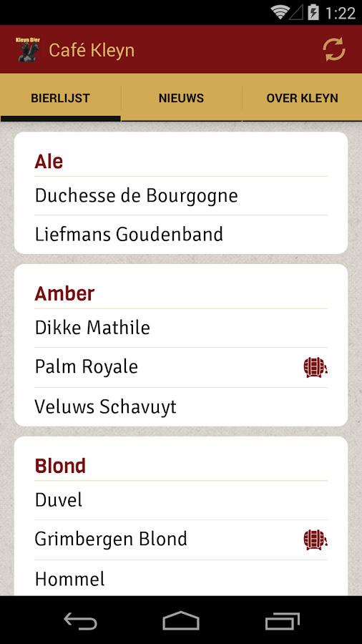The width and height of the screenshot is (362, 644).
Task: Select Veluws Schavuyt in the Amber list
Action: click(181, 407)
